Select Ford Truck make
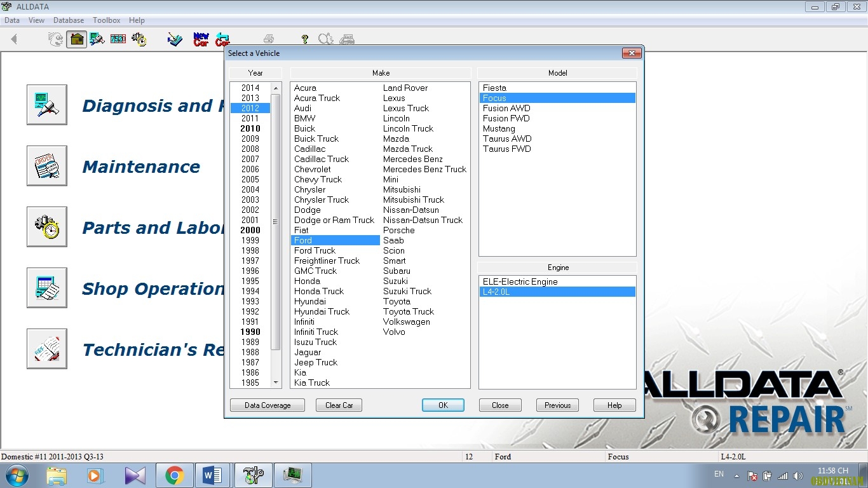Image resolution: width=868 pixels, height=488 pixels. pyautogui.click(x=315, y=250)
